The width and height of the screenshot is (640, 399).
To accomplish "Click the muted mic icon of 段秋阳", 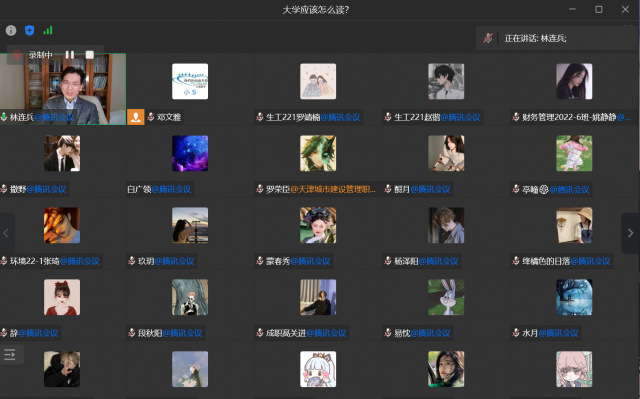I will click(132, 333).
